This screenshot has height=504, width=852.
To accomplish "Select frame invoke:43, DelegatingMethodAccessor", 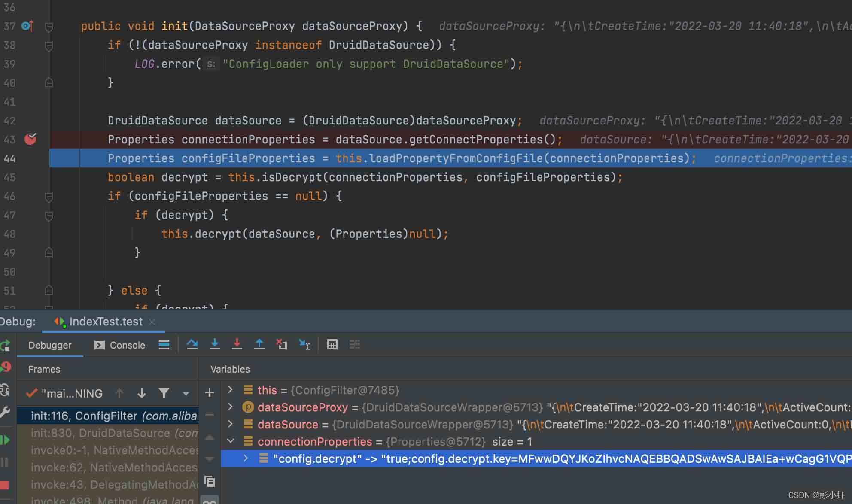I will (108, 485).
